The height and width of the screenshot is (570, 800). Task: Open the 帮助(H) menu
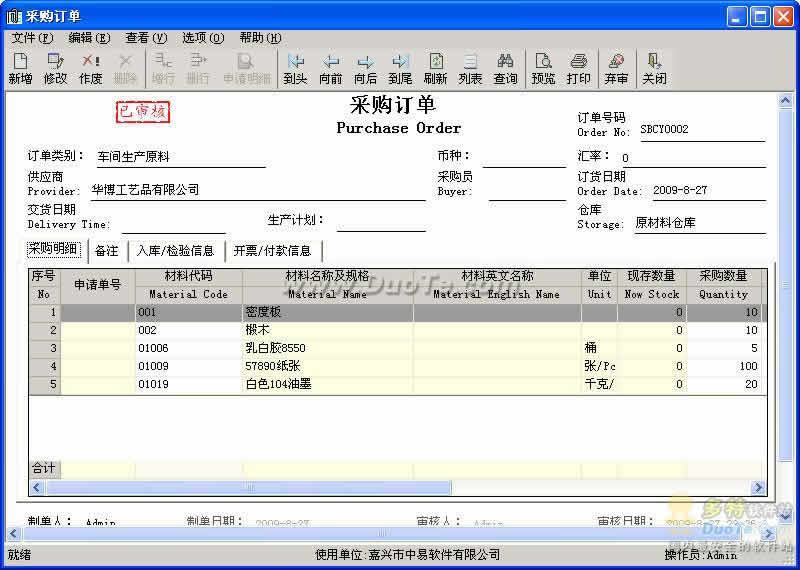tap(260, 38)
